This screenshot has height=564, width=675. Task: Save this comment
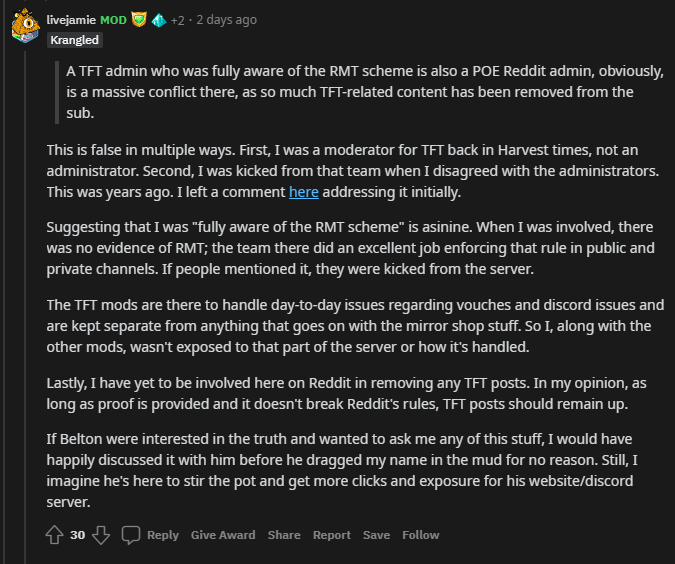click(x=376, y=535)
